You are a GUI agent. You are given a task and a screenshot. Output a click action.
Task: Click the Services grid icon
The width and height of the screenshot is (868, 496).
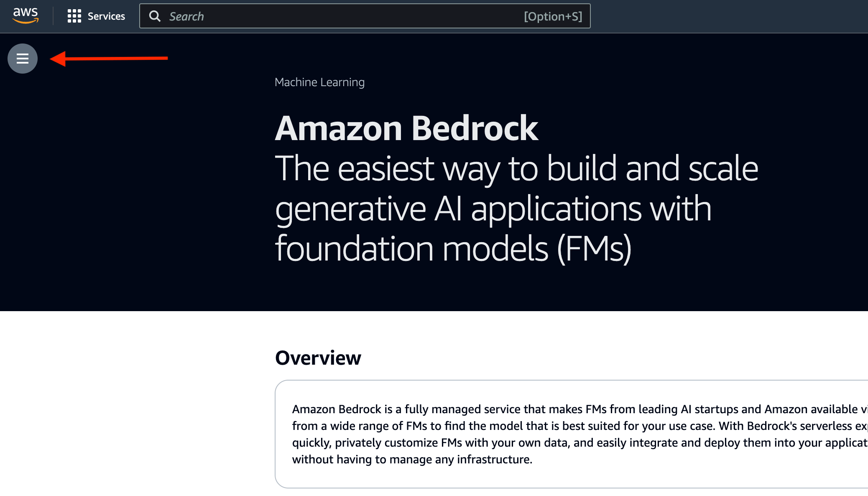(x=74, y=16)
